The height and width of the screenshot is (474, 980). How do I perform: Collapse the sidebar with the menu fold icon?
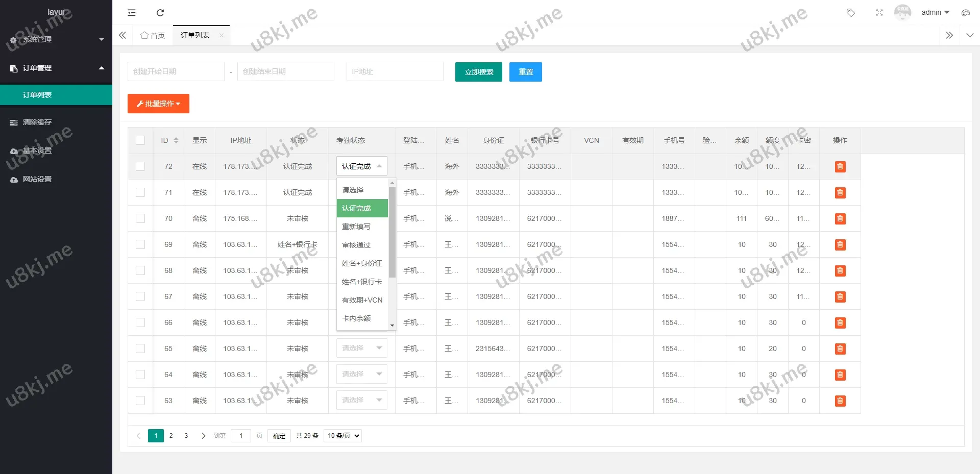click(132, 13)
